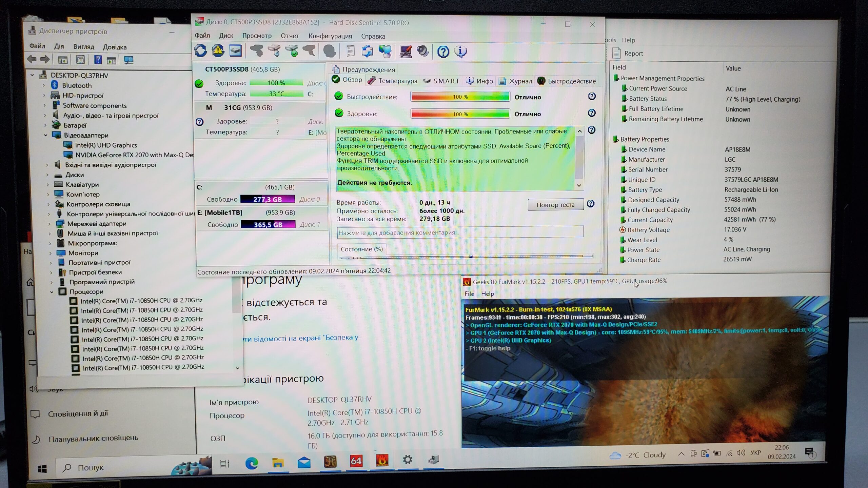
Task: Click forward arrow in Device Manager toolbar
Action: pos(45,60)
